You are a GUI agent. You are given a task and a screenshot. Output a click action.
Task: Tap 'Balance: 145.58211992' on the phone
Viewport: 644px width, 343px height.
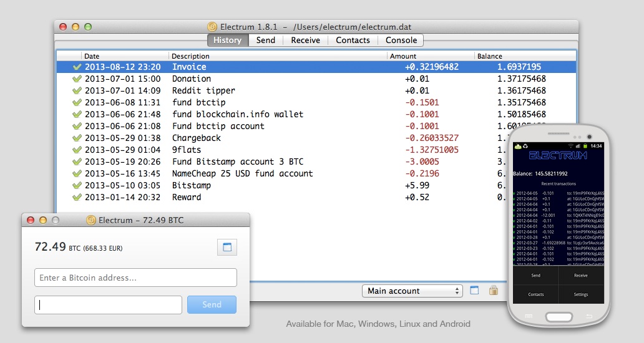(540, 173)
